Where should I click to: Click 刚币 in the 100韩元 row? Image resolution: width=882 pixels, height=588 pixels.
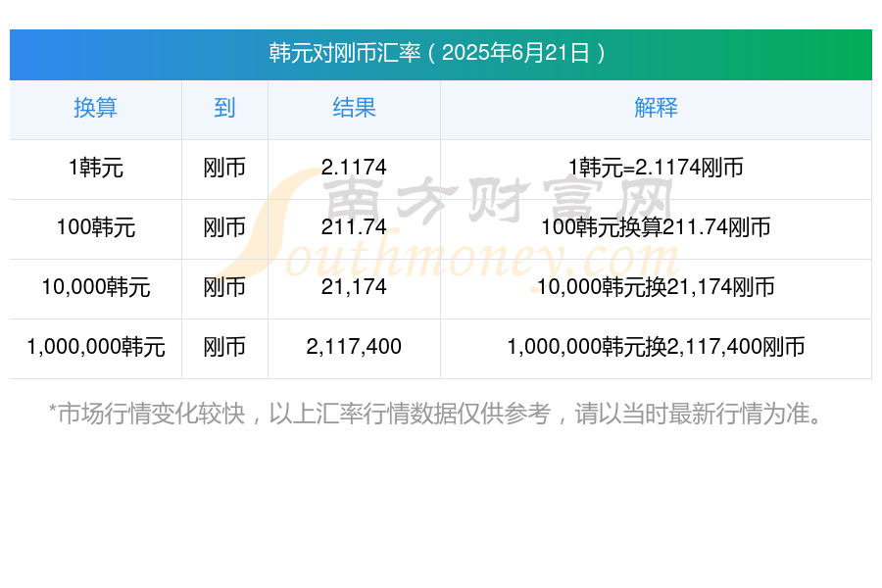pyautogui.click(x=224, y=227)
